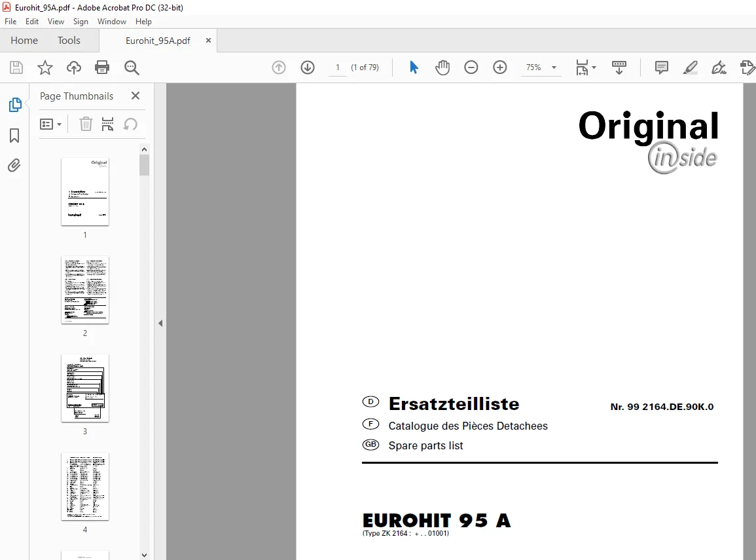Image resolution: width=756 pixels, height=560 pixels.
Task: Open the File menu
Action: pyautogui.click(x=10, y=22)
